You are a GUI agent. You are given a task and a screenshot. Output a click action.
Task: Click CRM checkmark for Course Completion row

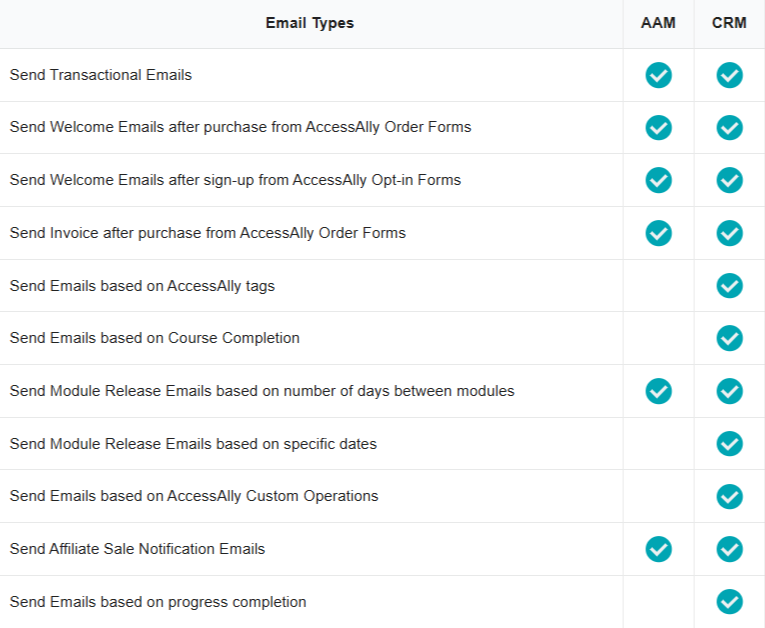pyautogui.click(x=729, y=338)
